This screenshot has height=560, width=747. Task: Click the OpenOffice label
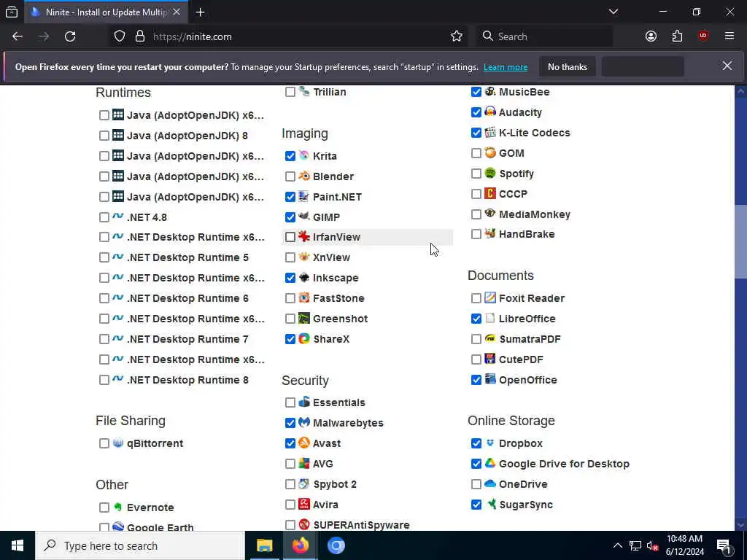pos(528,380)
